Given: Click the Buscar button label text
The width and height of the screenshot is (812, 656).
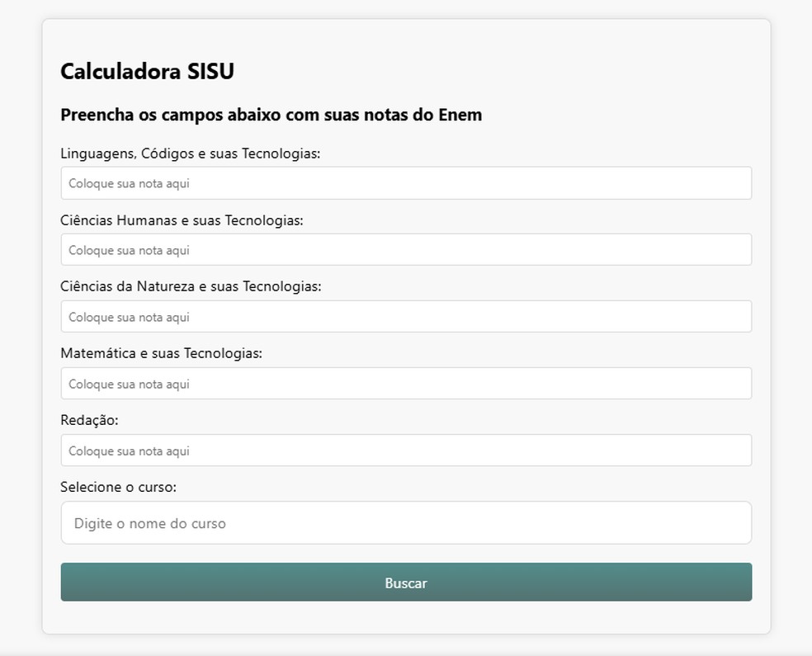Looking at the screenshot, I should point(406,583).
